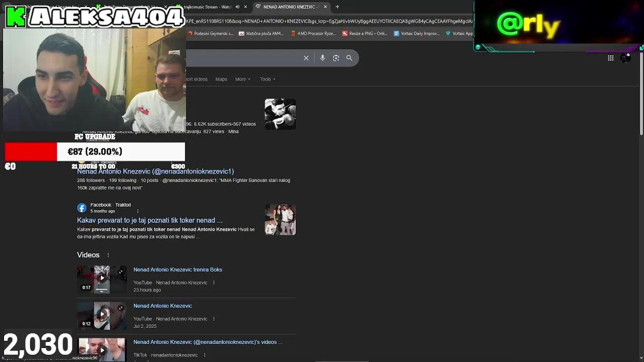644x362 pixels.
Task: Open 'Kakav prevarat to je taj poznati' link
Action: click(x=149, y=220)
